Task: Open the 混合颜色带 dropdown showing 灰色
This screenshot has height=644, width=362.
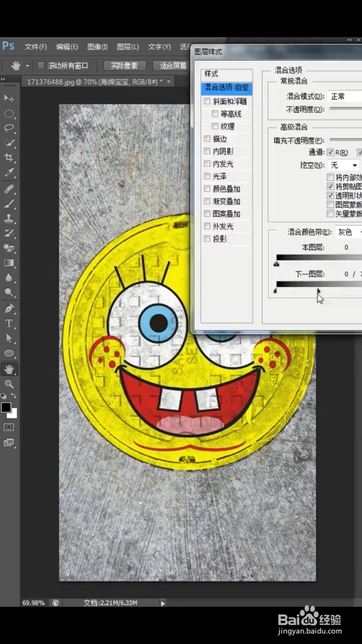Action: 348,232
